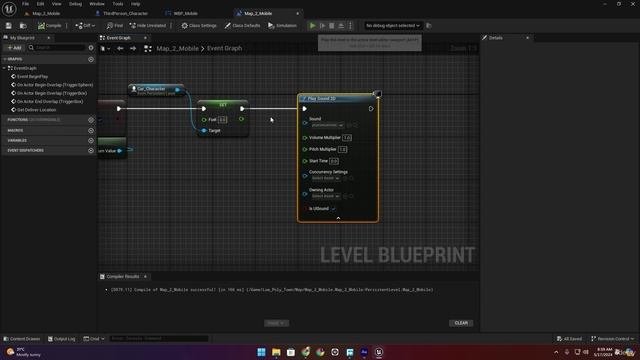The image size is (640, 360).
Task: Switch to first Map_2_Mobile tab
Action: pos(46,13)
